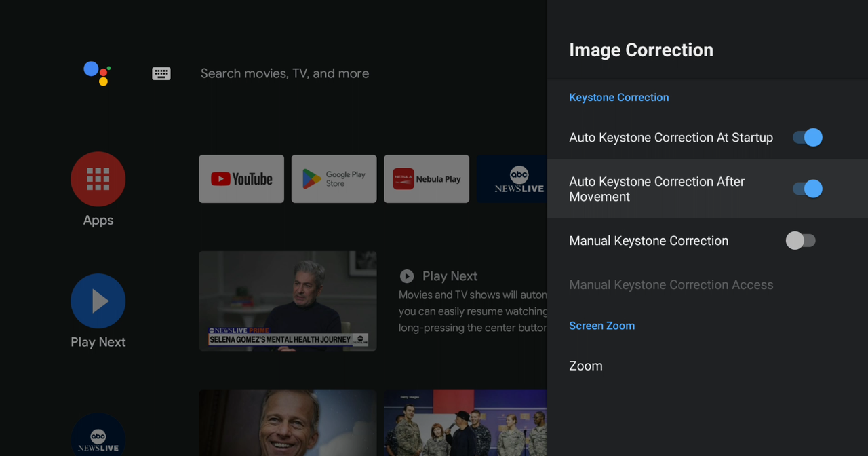Open the smiling gray-haired man news thumbnail

coord(288,423)
